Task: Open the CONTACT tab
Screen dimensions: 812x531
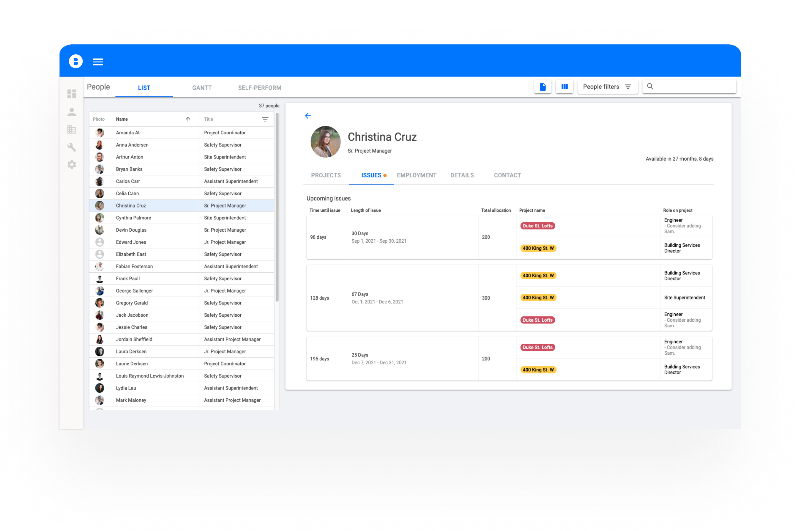Action: 507,175
